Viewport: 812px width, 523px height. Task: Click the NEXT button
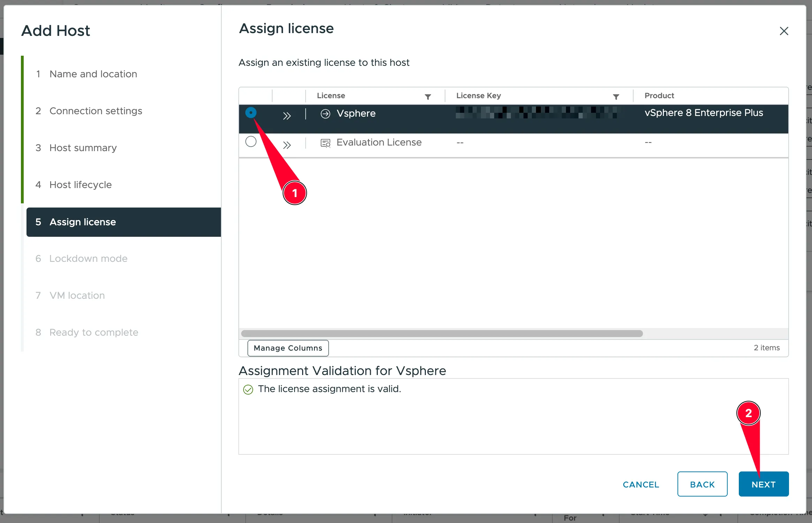[x=764, y=484]
